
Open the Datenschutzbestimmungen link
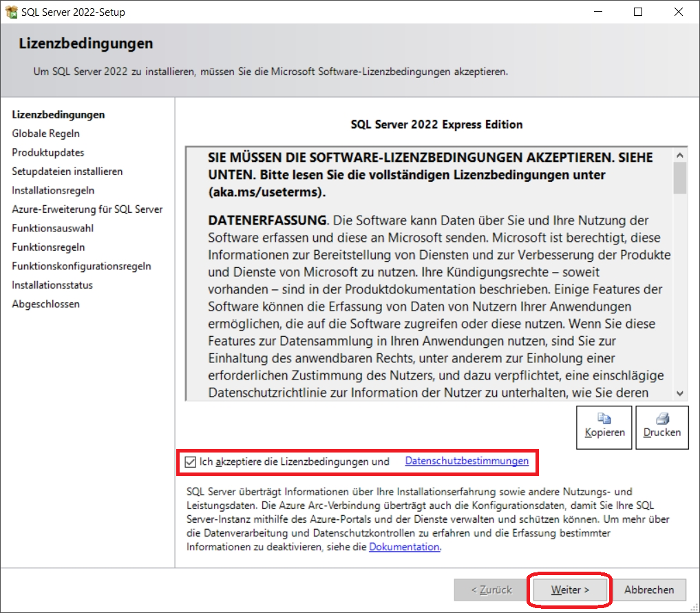467,461
